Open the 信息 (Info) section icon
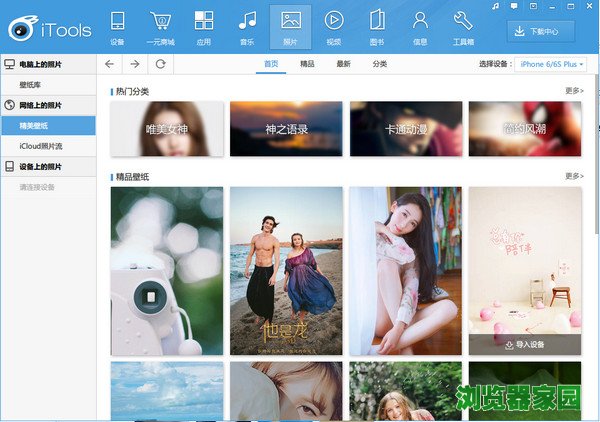 click(420, 25)
